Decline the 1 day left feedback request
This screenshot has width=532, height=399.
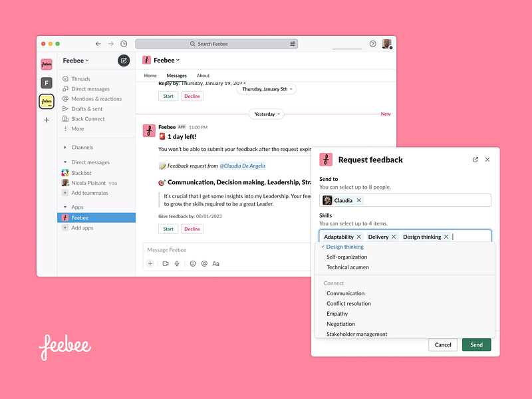tap(192, 229)
